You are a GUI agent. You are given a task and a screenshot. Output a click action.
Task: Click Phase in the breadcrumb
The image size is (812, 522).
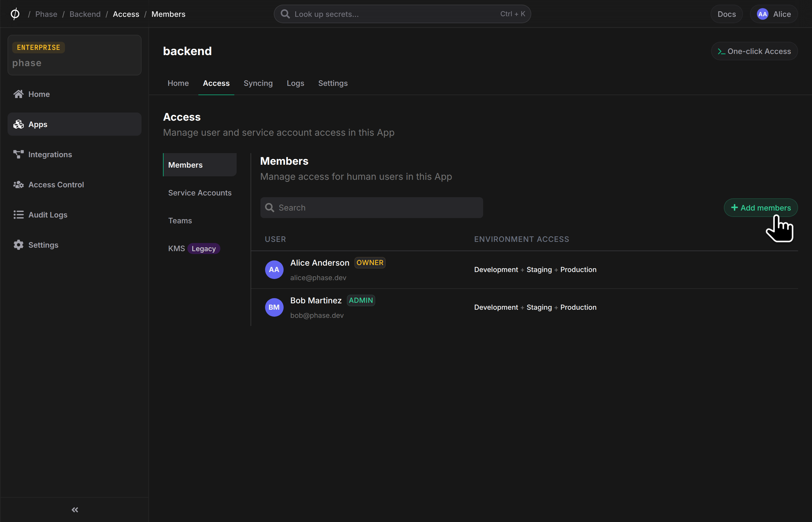(x=46, y=14)
